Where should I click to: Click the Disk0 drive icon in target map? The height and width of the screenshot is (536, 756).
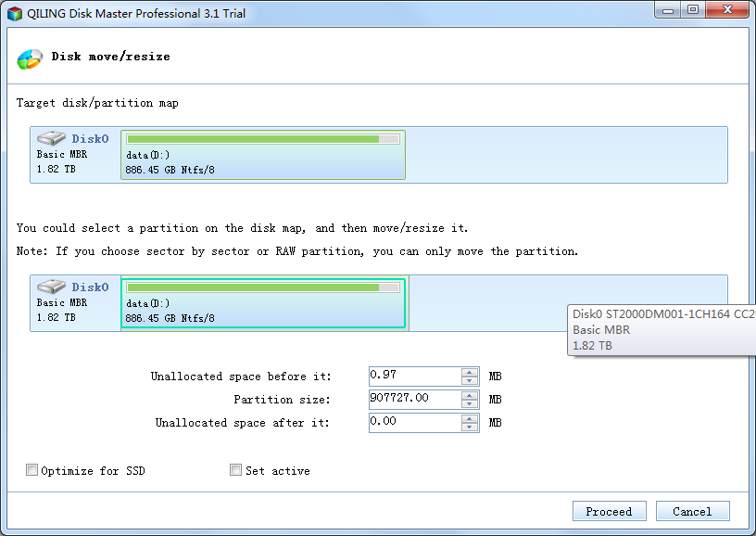click(x=51, y=139)
